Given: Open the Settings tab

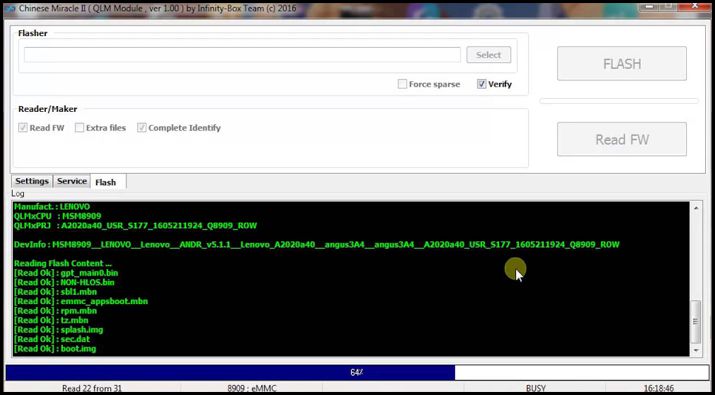Looking at the screenshot, I should click(x=32, y=181).
